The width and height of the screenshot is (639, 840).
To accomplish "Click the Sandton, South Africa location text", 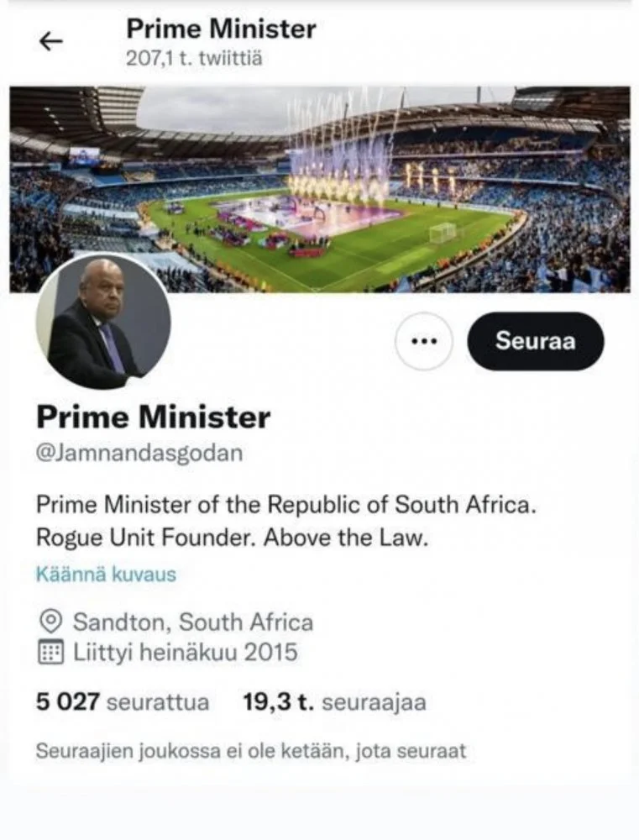I will pyautogui.click(x=193, y=622).
